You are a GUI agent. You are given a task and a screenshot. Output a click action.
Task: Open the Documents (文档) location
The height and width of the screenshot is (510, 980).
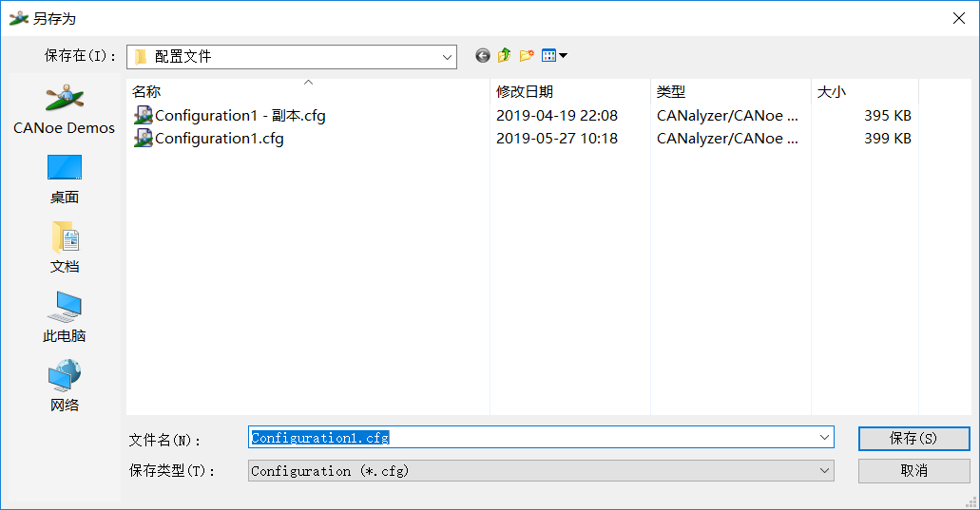click(64, 248)
